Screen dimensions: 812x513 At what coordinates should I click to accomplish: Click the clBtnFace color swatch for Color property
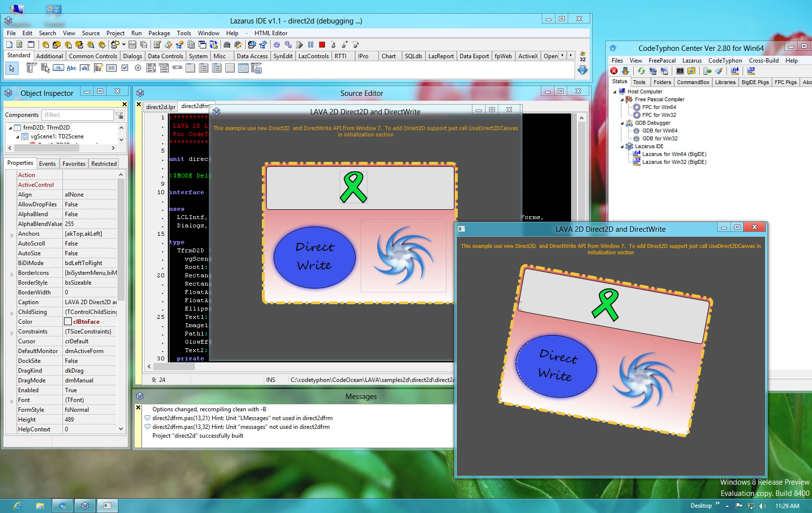[x=68, y=321]
